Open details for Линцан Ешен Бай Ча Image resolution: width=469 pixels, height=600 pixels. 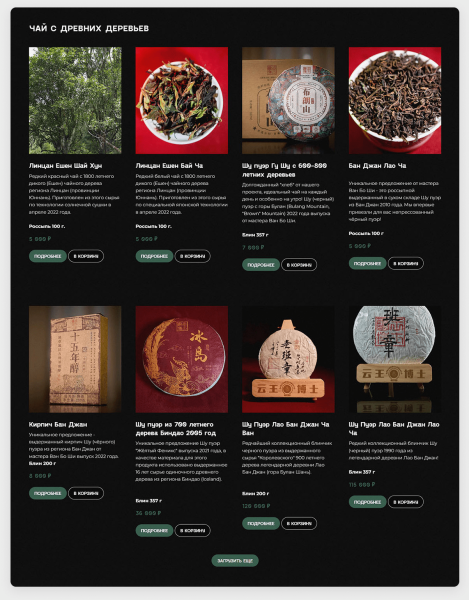pos(154,256)
